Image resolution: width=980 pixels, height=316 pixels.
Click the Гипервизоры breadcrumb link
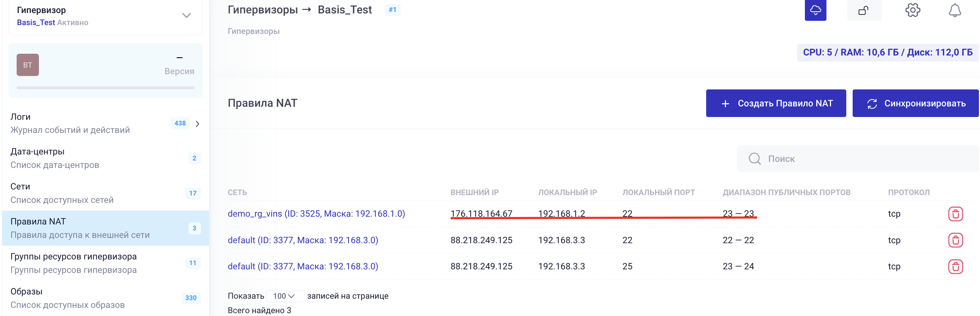point(253,31)
